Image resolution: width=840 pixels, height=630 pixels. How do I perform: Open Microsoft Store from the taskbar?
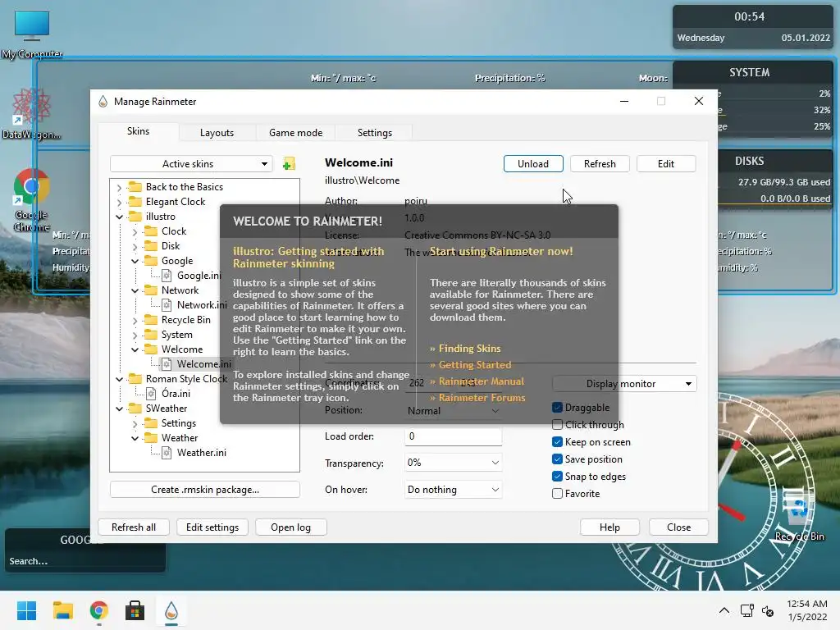(x=135, y=610)
